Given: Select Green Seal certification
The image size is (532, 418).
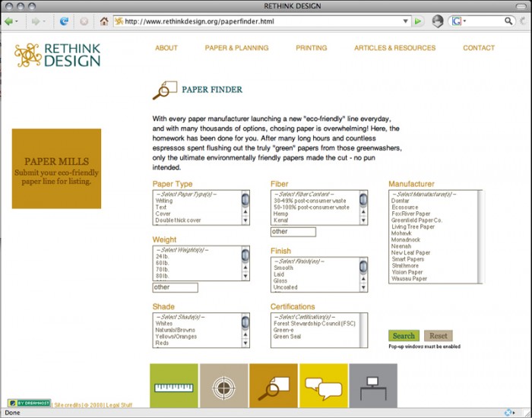Looking at the screenshot, I should click(x=287, y=337).
